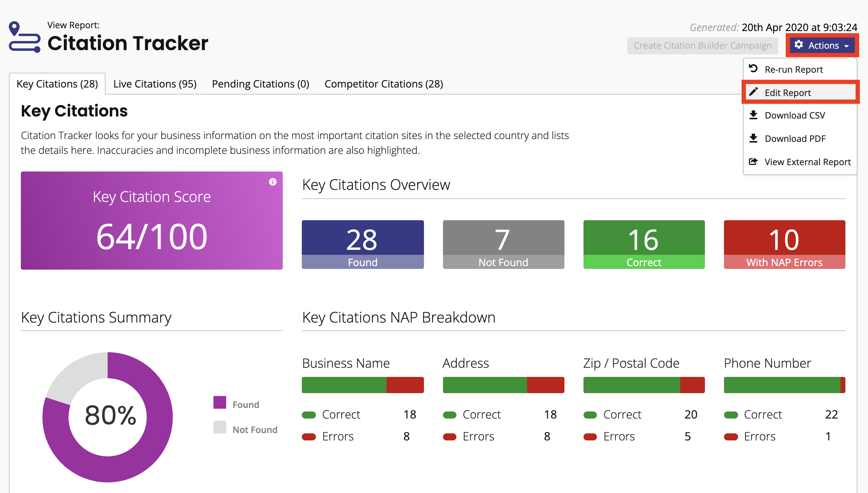Open the Actions dropdown caret
The image size is (868, 493).
(x=846, y=46)
